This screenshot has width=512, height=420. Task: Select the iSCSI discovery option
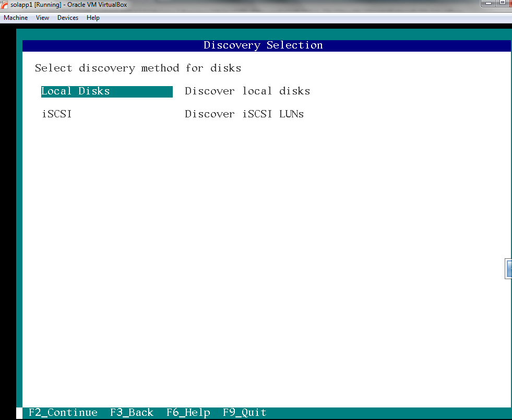pyautogui.click(x=57, y=114)
